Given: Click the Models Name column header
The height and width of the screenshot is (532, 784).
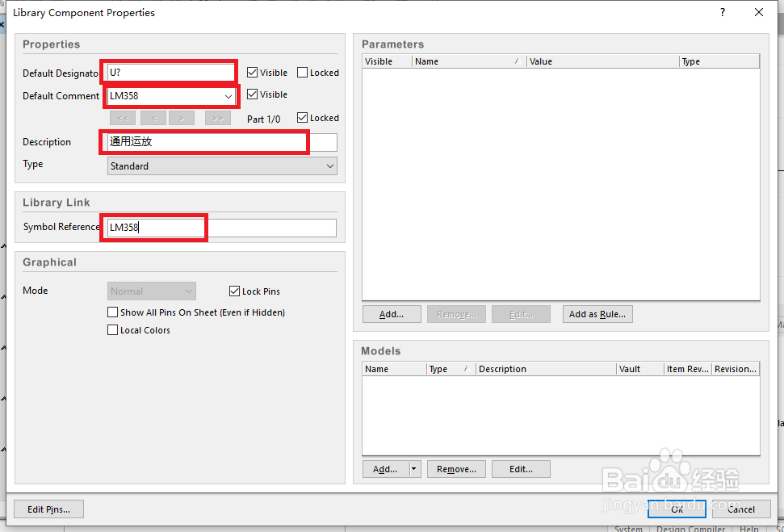Looking at the screenshot, I should 394,369.
